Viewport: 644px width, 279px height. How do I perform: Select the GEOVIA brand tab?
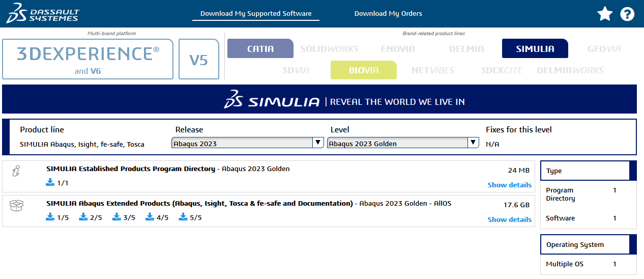pyautogui.click(x=604, y=49)
